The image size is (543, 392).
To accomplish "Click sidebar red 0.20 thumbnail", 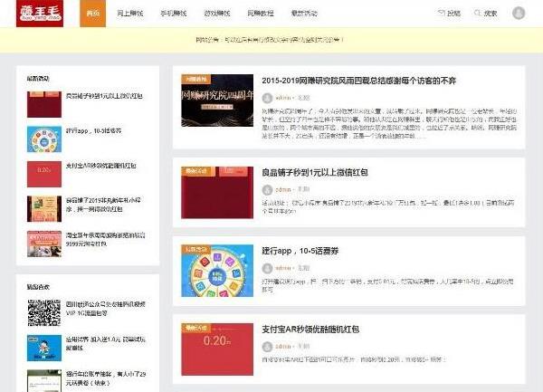I will coord(44,174).
